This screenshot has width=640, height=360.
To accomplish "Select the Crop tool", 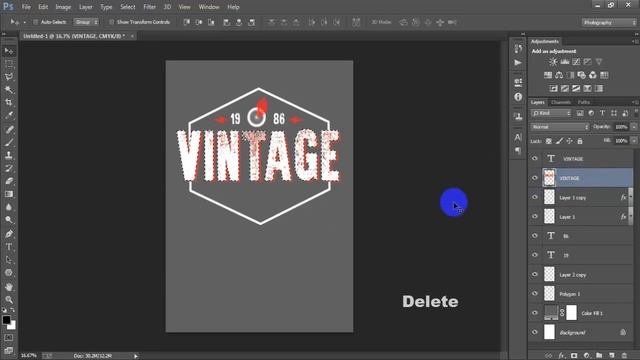I will (9, 102).
